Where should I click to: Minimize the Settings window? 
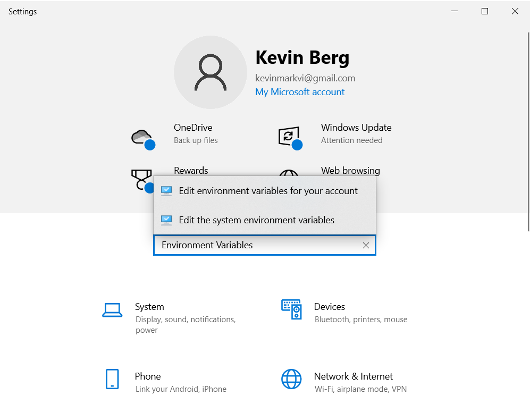click(455, 11)
